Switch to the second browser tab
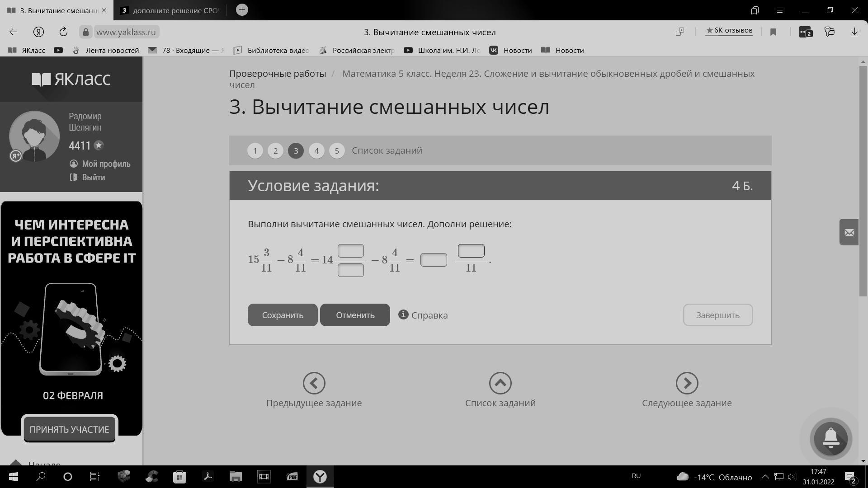 (x=172, y=10)
